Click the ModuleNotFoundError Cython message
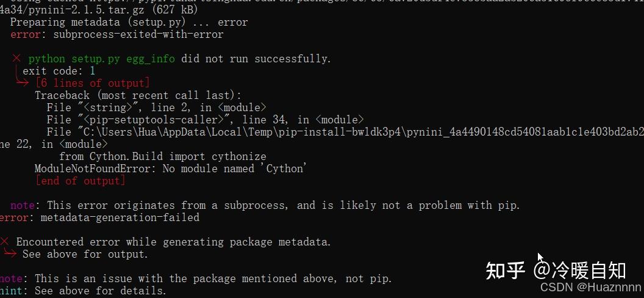Screen dimensions: 644x298 tap(171, 169)
